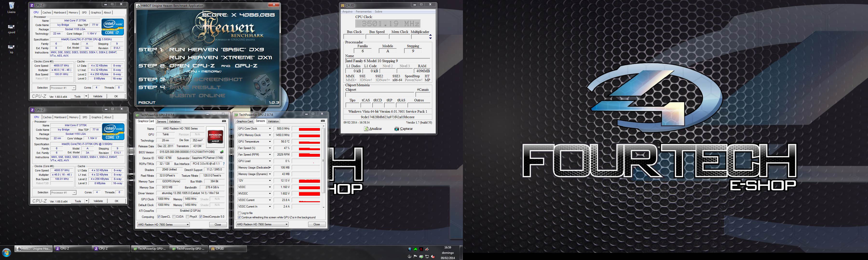Enable the Log to file checkbox
The height and width of the screenshot is (260, 868).
tap(239, 213)
